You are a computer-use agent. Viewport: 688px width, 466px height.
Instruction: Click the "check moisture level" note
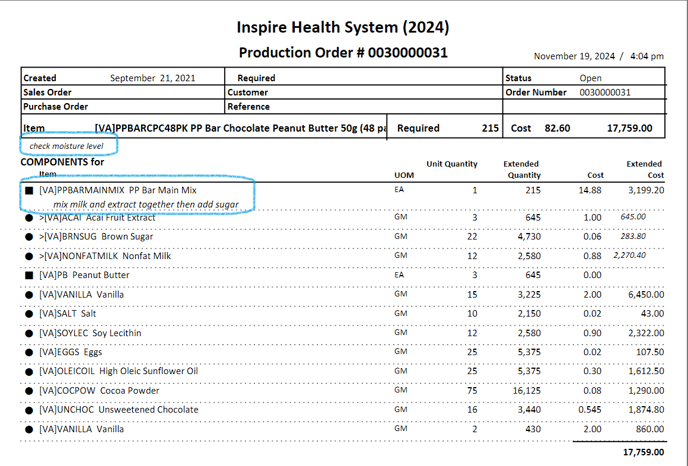click(66, 146)
